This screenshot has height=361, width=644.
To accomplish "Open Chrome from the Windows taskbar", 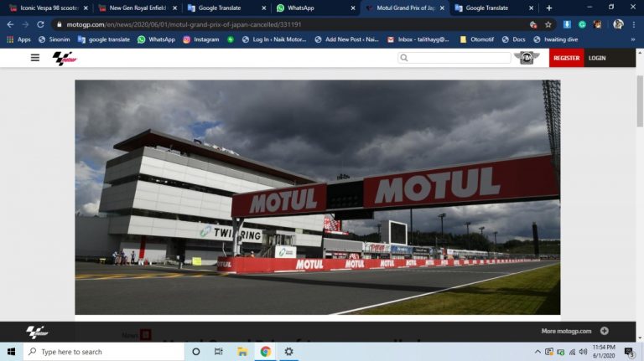I will pos(265,352).
